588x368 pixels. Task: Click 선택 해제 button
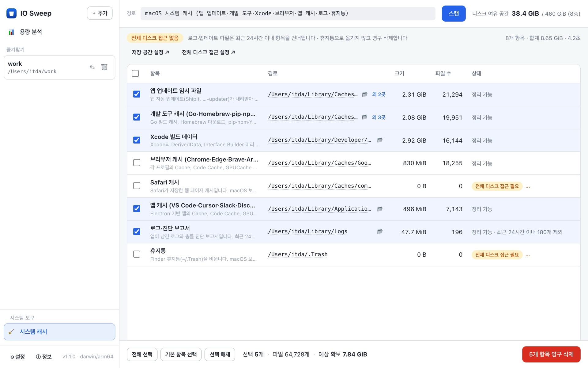click(220, 354)
